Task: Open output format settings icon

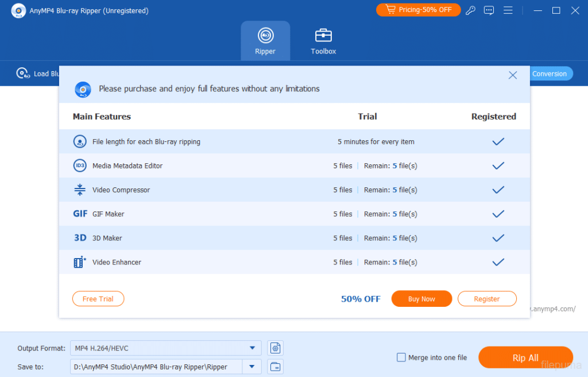Action: tap(275, 348)
